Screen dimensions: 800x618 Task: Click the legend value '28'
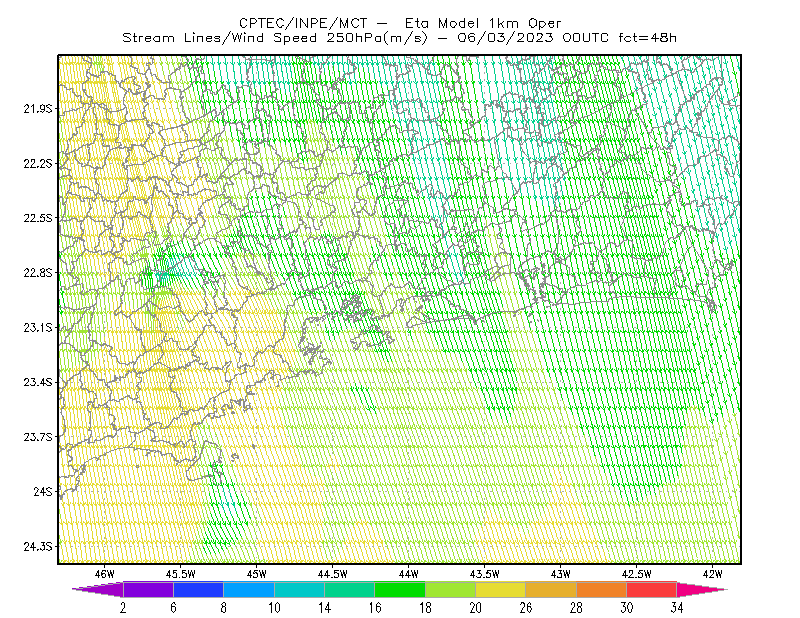pos(577,608)
